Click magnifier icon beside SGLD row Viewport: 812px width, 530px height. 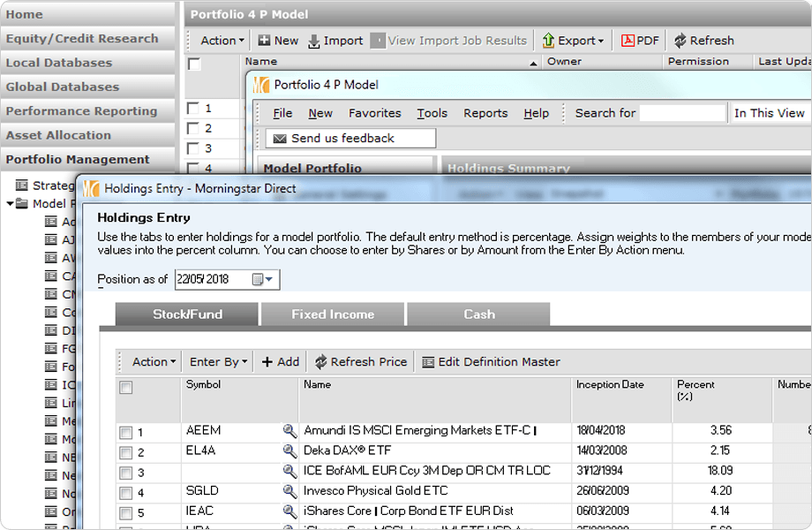click(289, 492)
